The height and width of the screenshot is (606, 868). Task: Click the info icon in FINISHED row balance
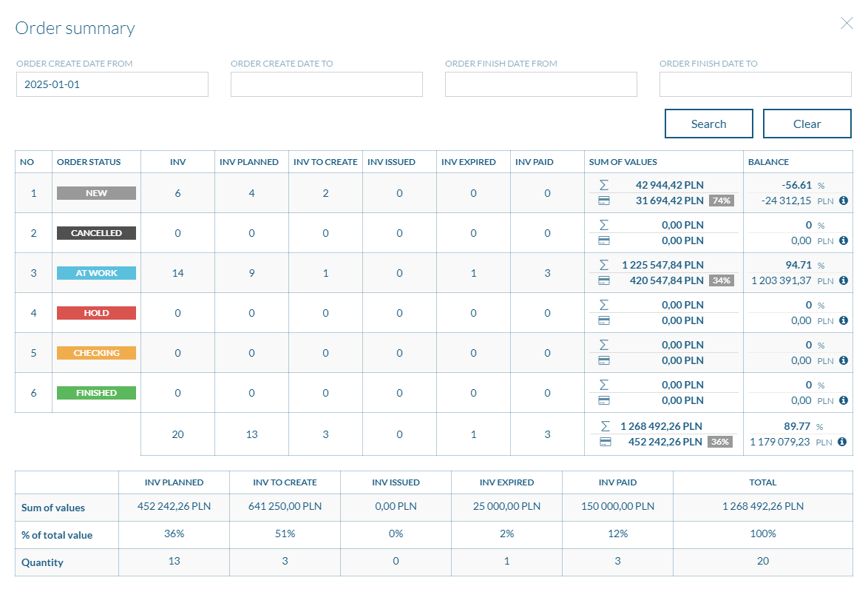[844, 400]
